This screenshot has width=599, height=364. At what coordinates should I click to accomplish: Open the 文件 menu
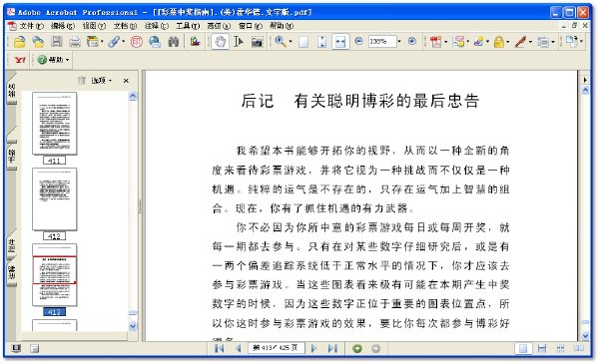(x=31, y=26)
